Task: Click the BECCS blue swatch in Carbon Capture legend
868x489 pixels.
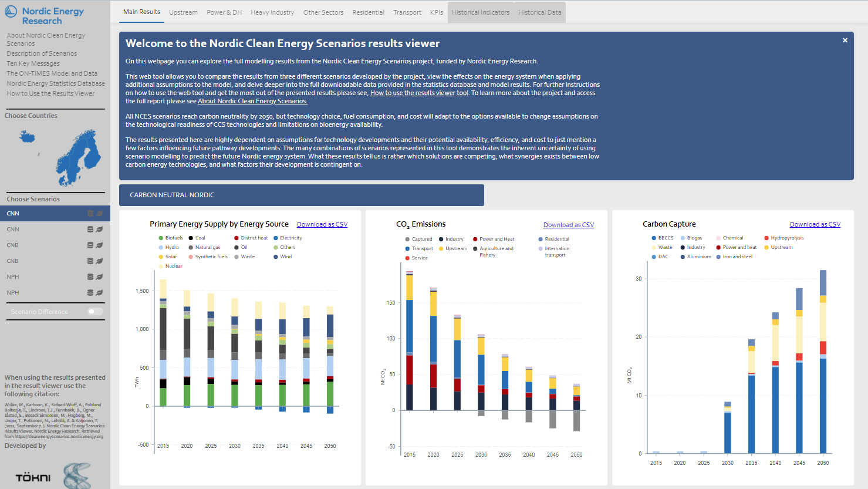Action: pyautogui.click(x=654, y=238)
